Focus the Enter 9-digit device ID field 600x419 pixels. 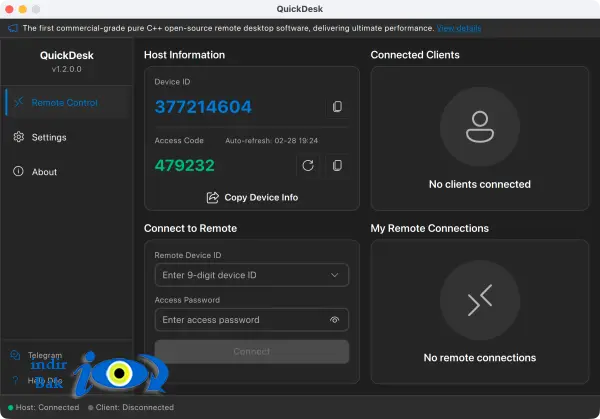click(252, 275)
